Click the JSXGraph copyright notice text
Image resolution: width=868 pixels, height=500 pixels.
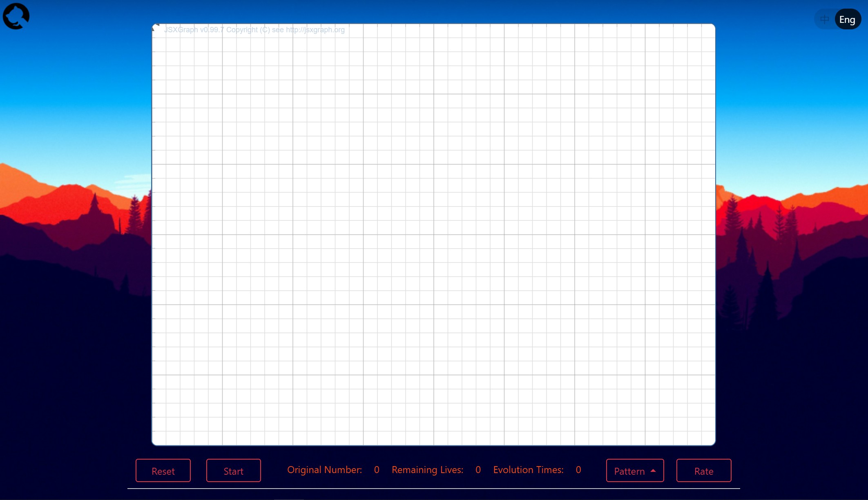click(x=254, y=30)
